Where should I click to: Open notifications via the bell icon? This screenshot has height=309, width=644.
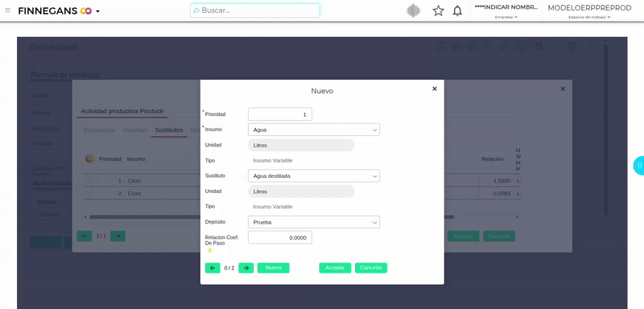pos(457,10)
